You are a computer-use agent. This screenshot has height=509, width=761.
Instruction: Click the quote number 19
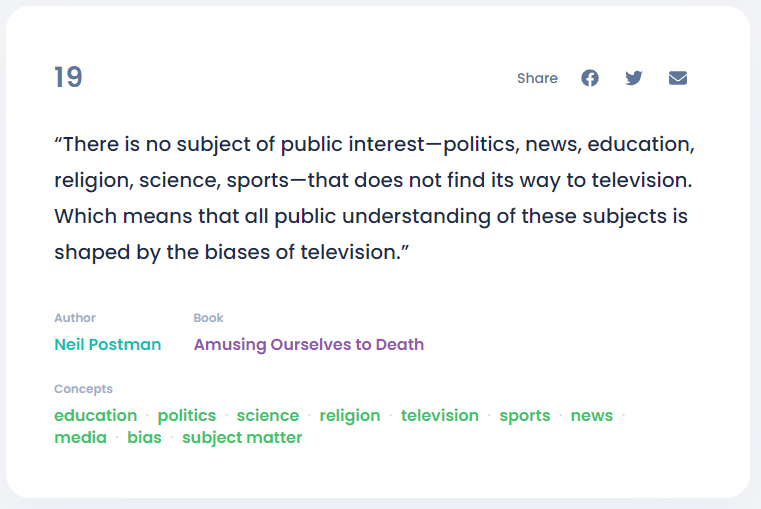[x=68, y=78]
